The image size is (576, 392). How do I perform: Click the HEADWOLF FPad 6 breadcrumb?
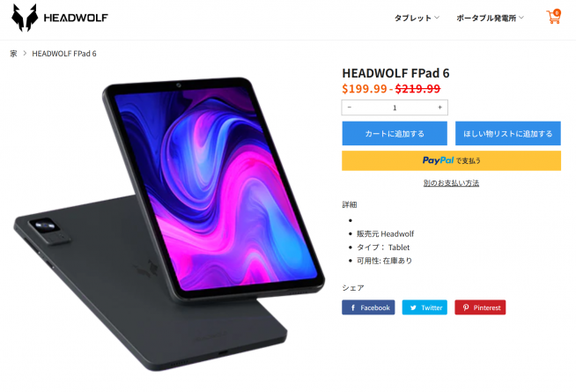(64, 54)
